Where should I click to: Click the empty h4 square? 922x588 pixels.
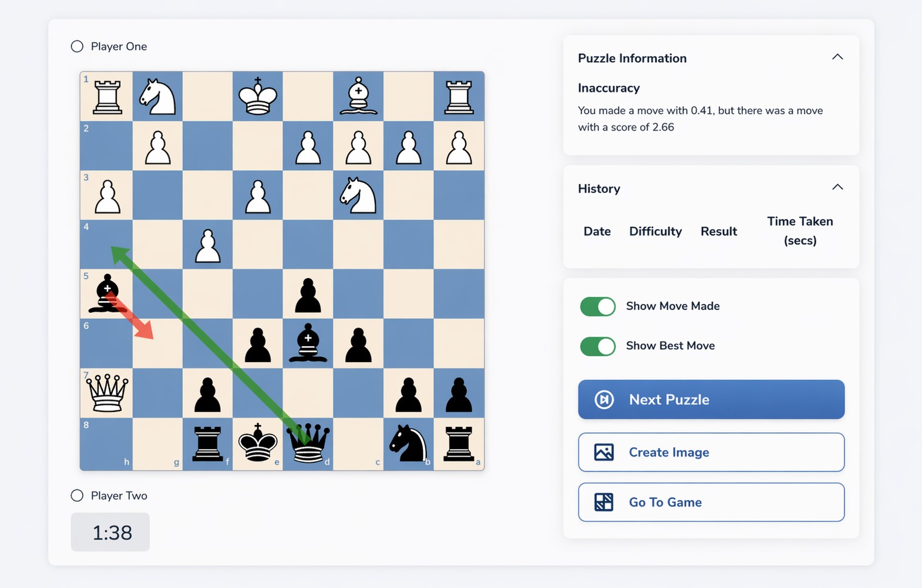click(x=107, y=245)
